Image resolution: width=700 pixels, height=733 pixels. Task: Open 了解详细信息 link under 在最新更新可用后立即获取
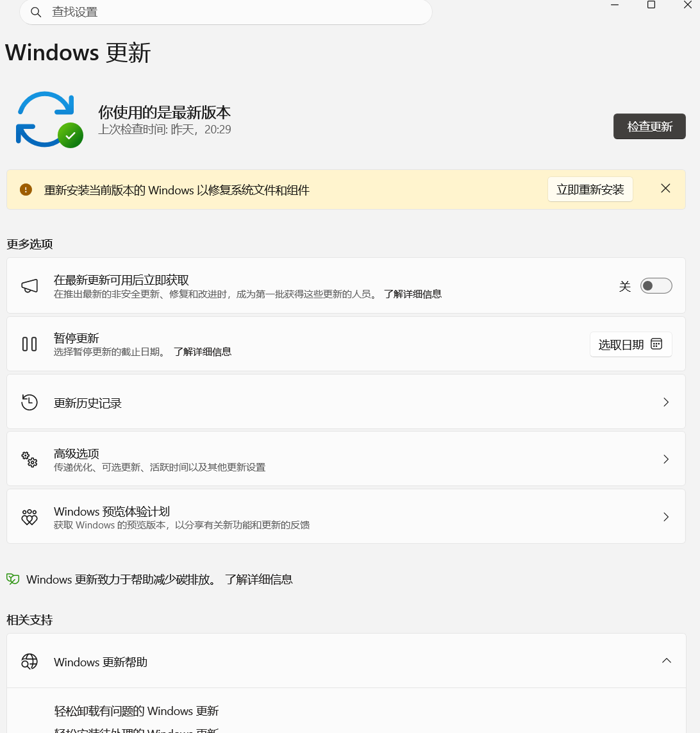pos(413,294)
